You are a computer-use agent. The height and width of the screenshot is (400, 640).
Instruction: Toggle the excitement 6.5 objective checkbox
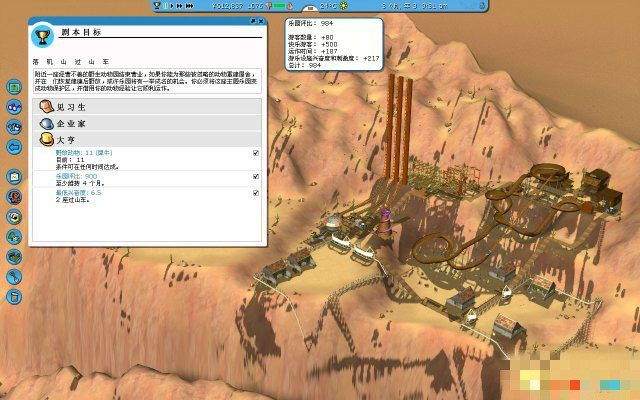coord(256,193)
